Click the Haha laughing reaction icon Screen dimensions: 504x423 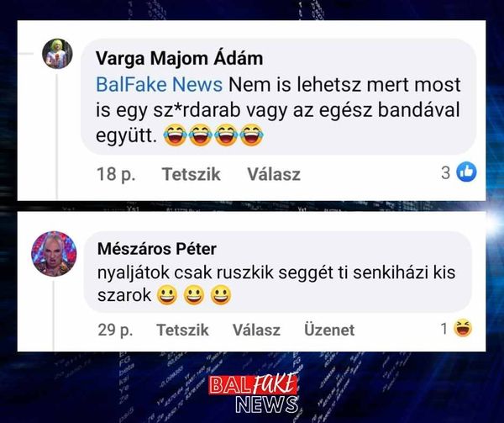(463, 328)
